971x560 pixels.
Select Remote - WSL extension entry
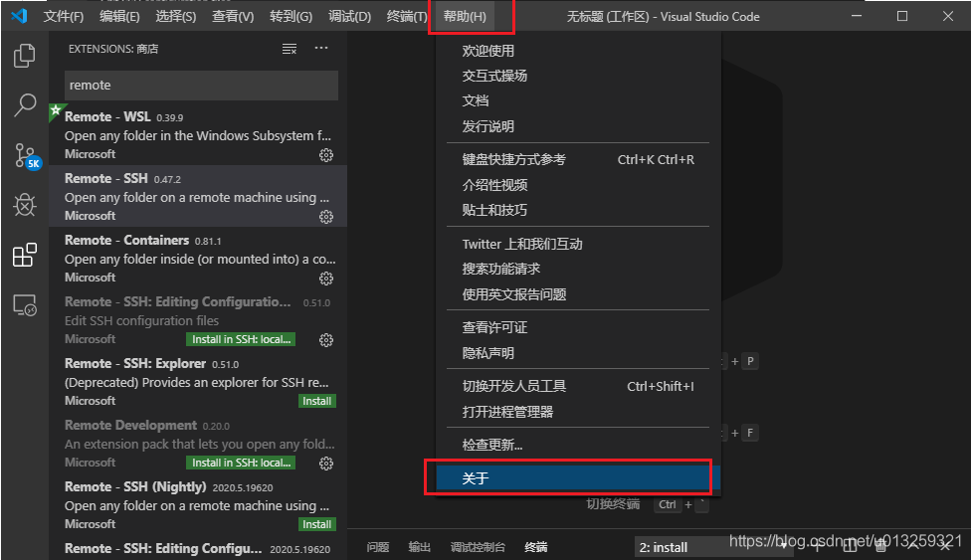pyautogui.click(x=198, y=134)
